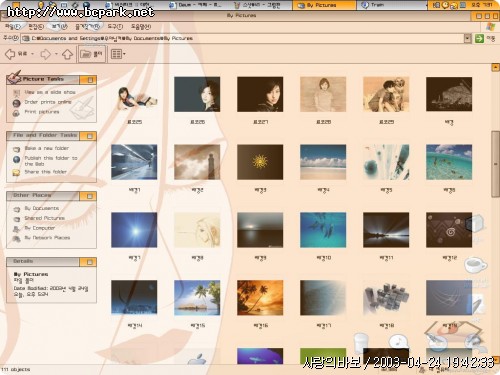Select the turquoise lagoon thumbnail 배경6
The width and height of the screenshot is (500, 375).
coord(449,162)
